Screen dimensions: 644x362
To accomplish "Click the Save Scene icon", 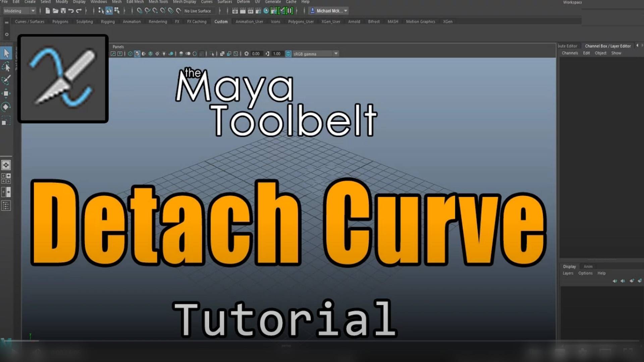I will [x=63, y=11].
